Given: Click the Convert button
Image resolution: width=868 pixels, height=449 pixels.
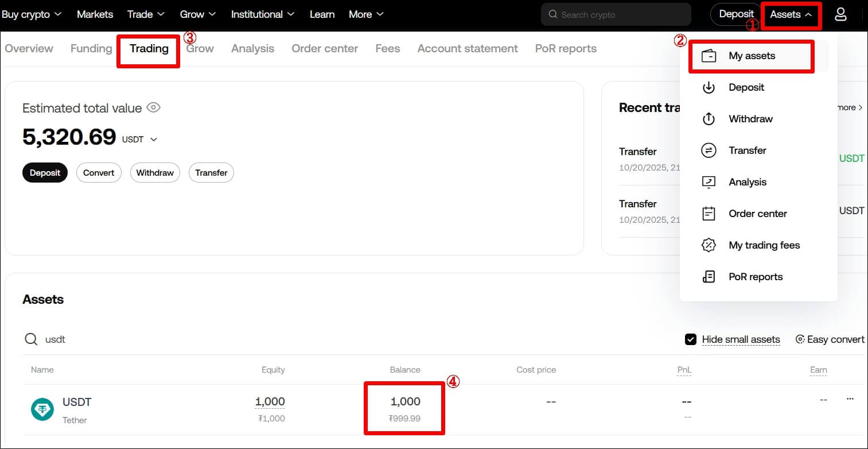Looking at the screenshot, I should pyautogui.click(x=99, y=173).
